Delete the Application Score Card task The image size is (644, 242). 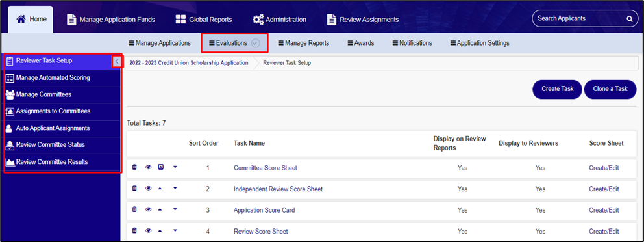pos(134,209)
